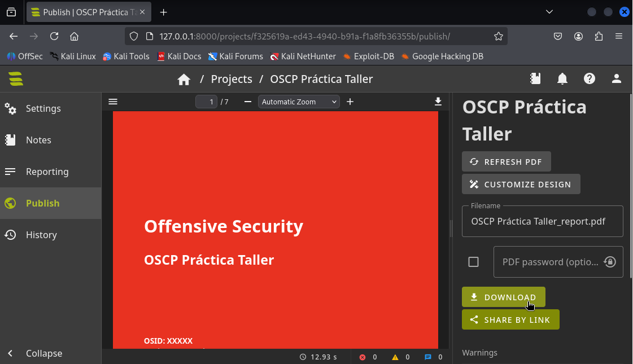Open the recent browsing tab history icon
633x364 pixels.
(x=11, y=12)
